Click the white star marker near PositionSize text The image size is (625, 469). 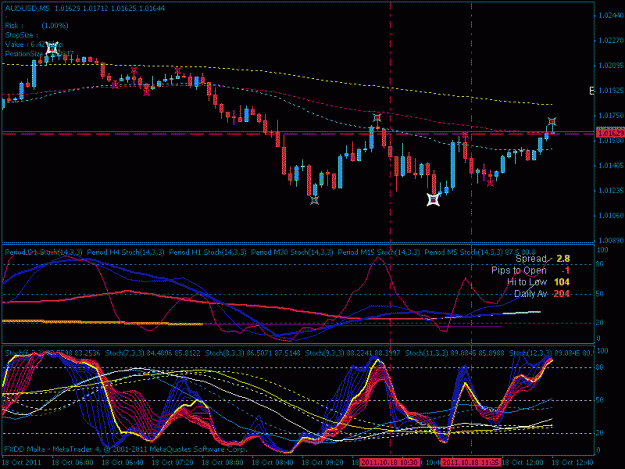(52, 48)
